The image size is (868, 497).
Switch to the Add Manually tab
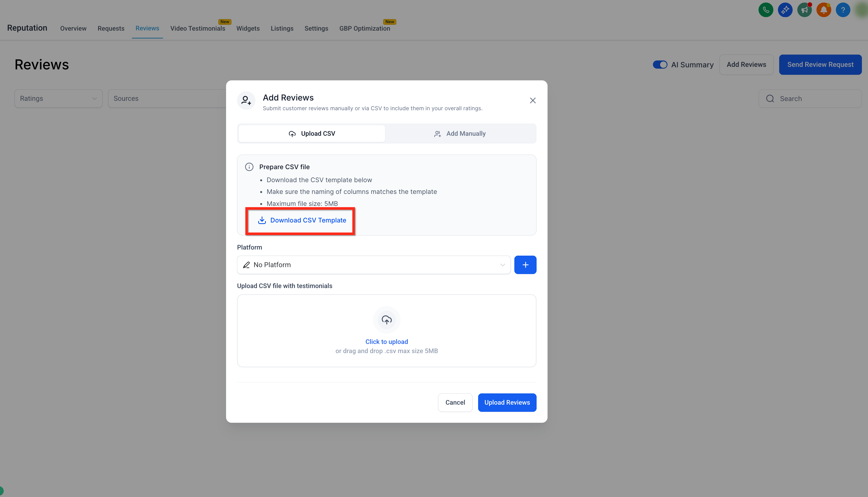coord(460,133)
